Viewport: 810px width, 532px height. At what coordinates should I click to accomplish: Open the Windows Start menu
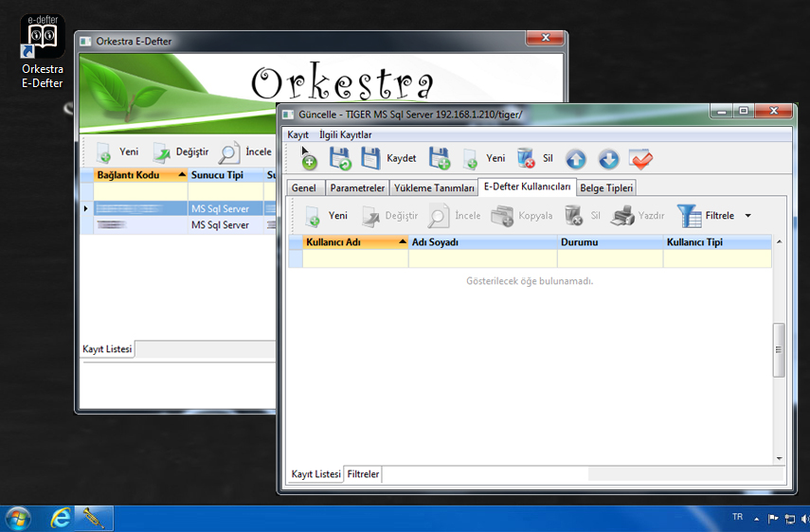(x=18, y=518)
